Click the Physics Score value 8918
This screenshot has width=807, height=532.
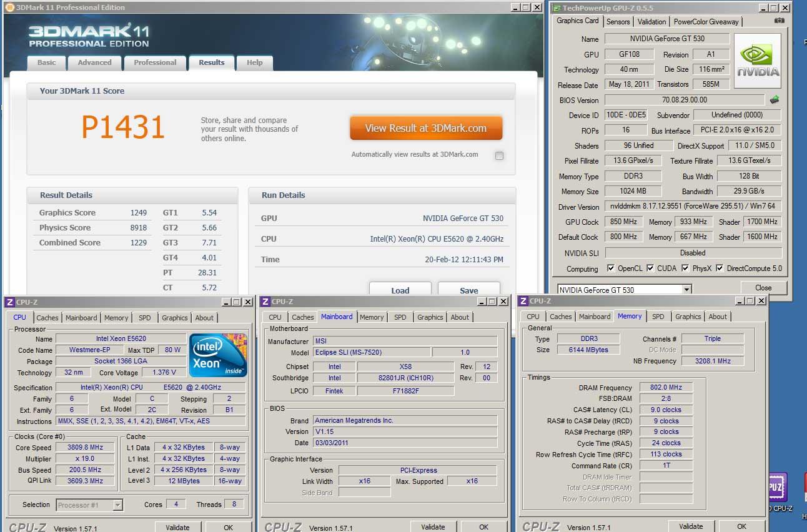pyautogui.click(x=139, y=228)
